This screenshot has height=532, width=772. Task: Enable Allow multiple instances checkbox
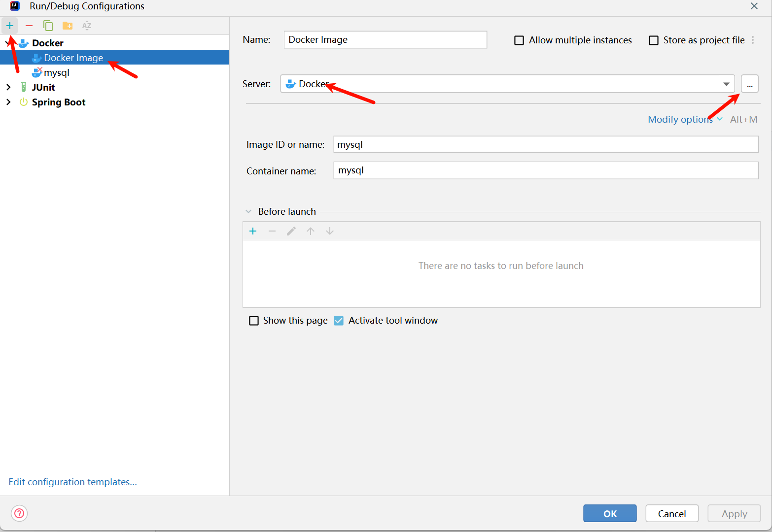[519, 40]
